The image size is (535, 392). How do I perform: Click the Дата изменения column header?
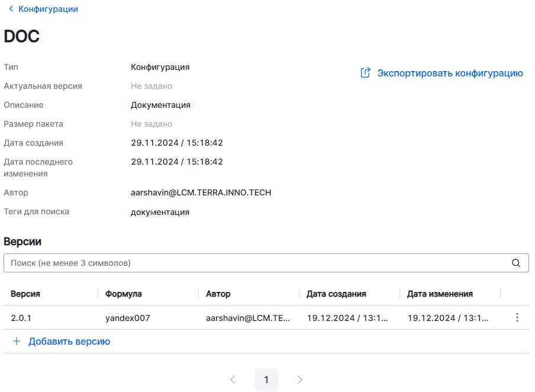coord(440,294)
